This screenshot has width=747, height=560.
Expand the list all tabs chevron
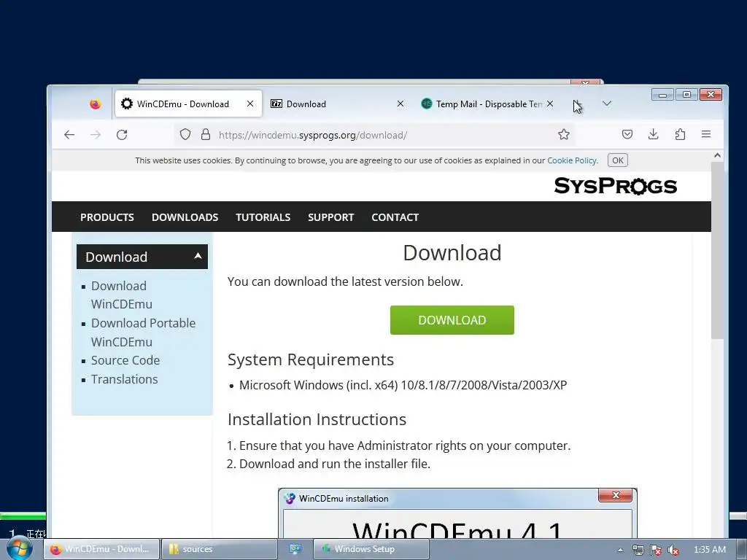tap(606, 104)
